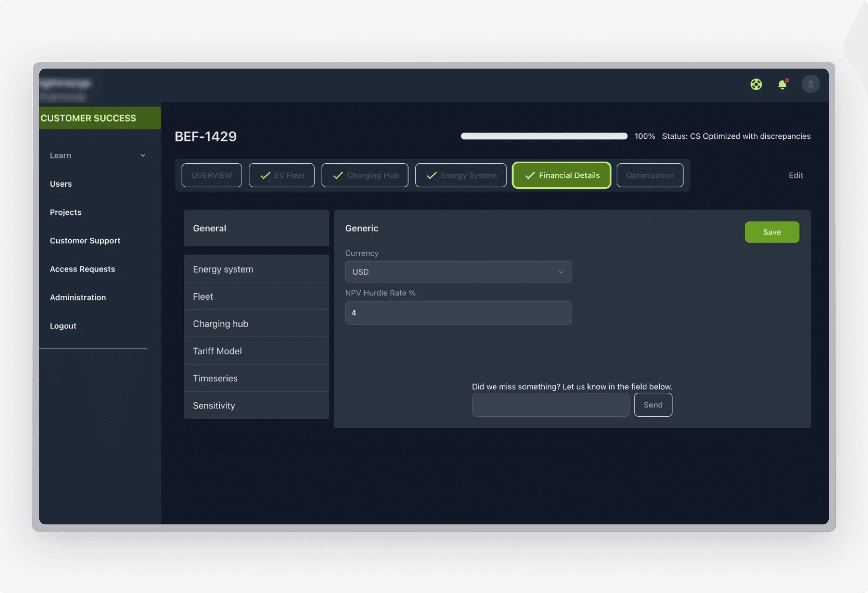Viewport: 868px width, 593px height.
Task: Select the Tariff Model section
Action: [256, 351]
